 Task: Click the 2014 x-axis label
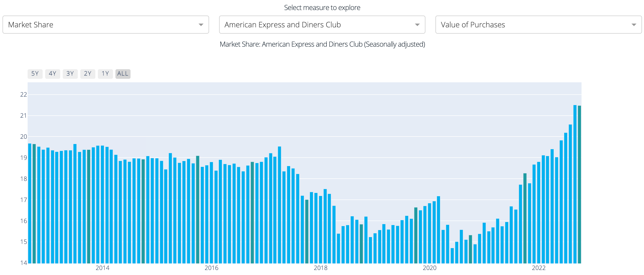pos(102,268)
